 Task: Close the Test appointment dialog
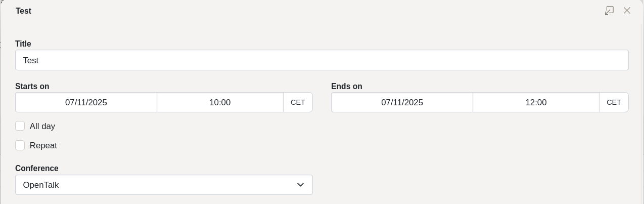[627, 11]
